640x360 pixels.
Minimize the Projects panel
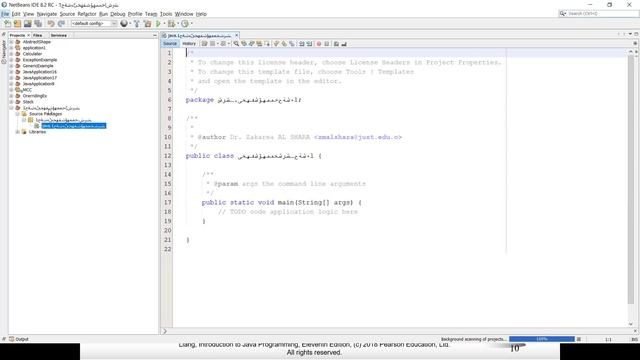click(155, 36)
